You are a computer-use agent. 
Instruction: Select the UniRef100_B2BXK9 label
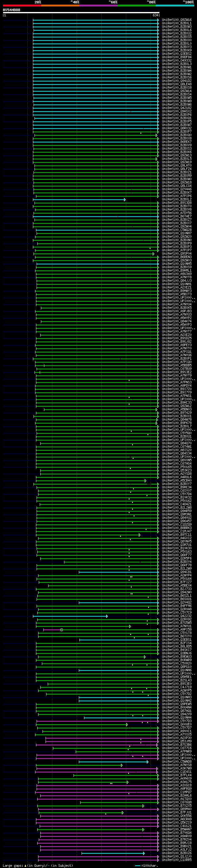tap(177, 50)
